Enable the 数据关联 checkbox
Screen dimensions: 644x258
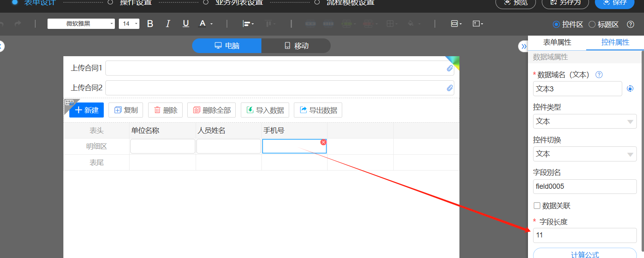pyautogui.click(x=537, y=206)
